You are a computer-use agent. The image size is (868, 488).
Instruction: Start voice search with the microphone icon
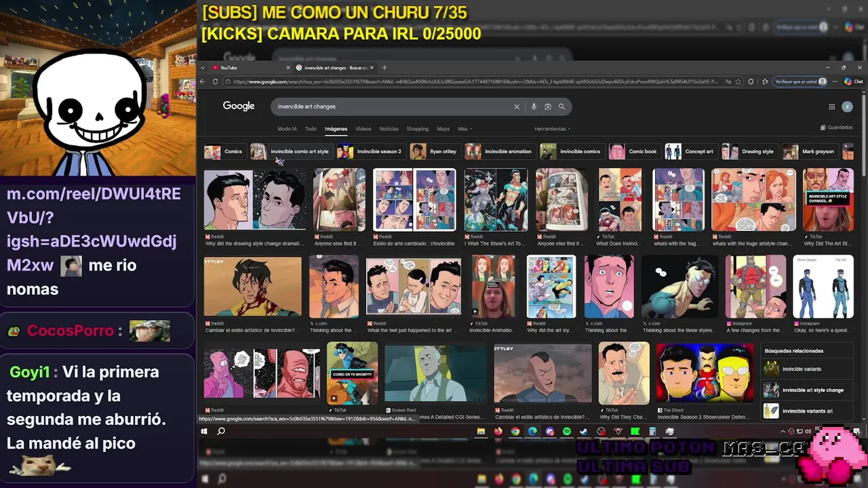pyautogui.click(x=534, y=106)
